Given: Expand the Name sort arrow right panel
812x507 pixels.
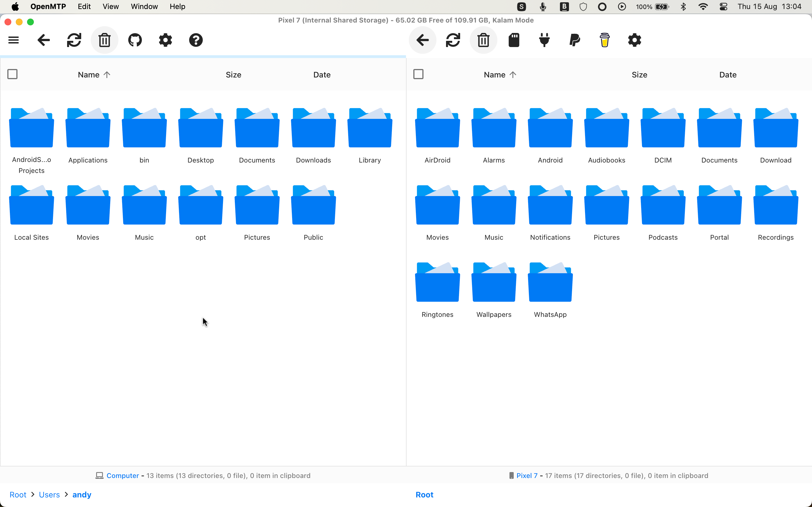Looking at the screenshot, I should click(513, 74).
